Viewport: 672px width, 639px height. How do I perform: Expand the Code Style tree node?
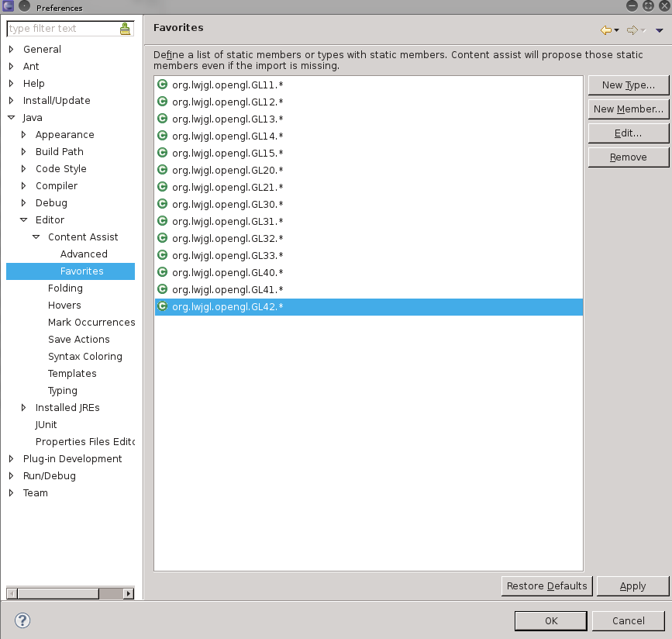(x=23, y=169)
